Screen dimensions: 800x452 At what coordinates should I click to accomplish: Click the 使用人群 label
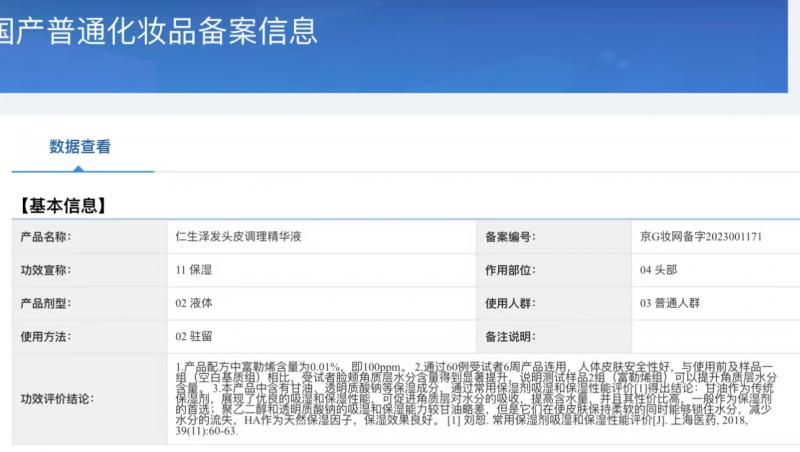point(510,303)
